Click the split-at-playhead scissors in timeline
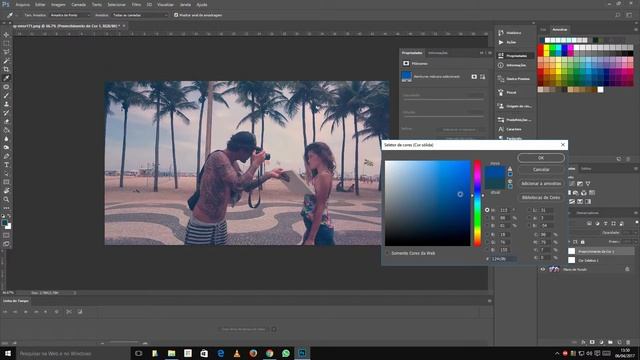The image size is (640, 360). [x=69, y=312]
